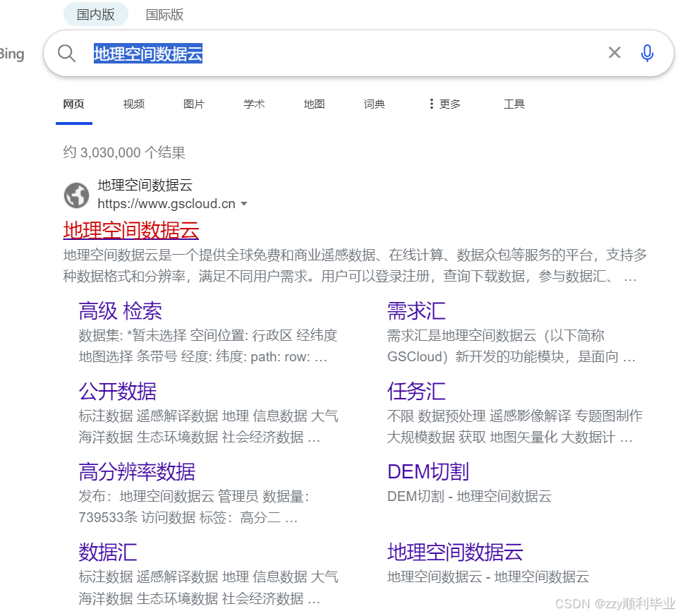678x616 pixels.
Task: Open the DEM切割 sitelink
Action: (428, 471)
